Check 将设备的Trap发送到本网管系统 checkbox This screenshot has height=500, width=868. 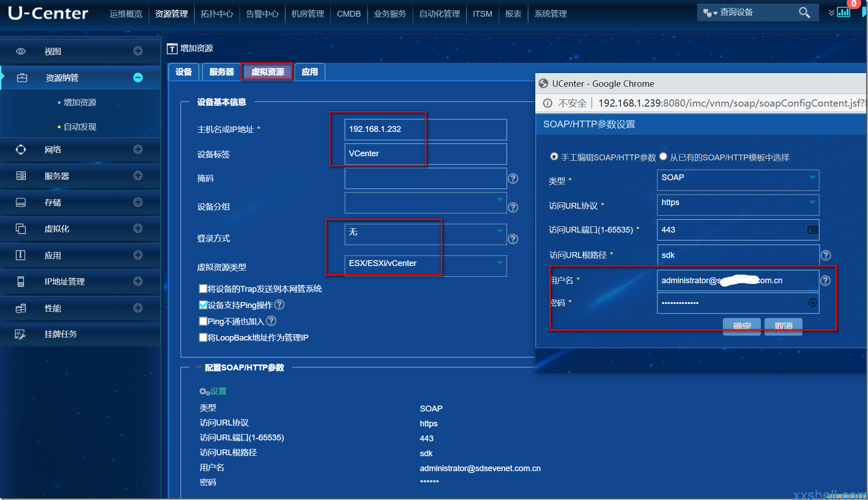pyautogui.click(x=203, y=289)
